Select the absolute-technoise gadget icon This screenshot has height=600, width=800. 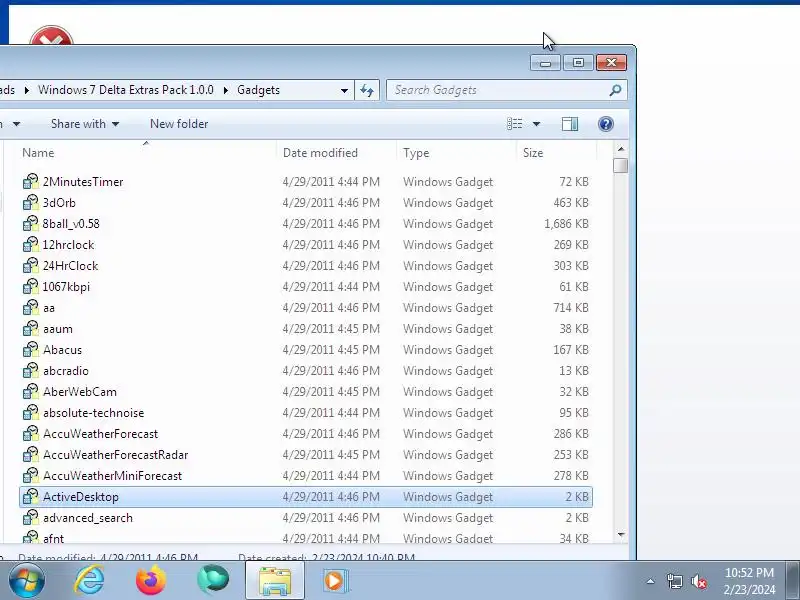click(x=31, y=412)
